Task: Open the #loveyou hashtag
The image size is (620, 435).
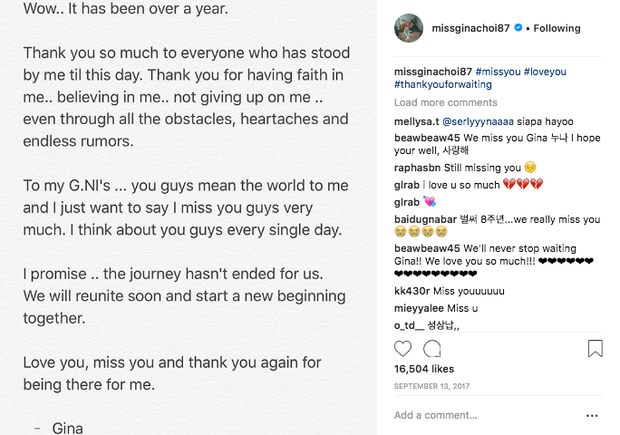Action: [x=546, y=74]
